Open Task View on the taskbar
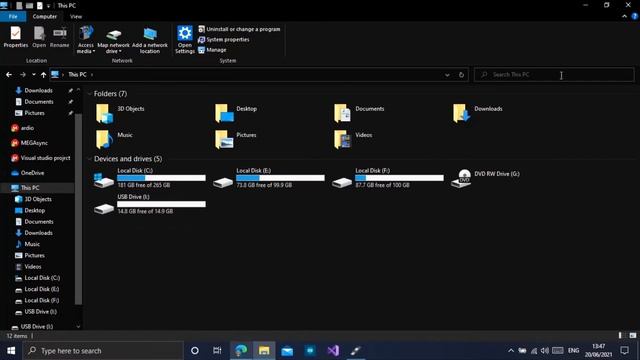Image resolution: width=640 pixels, height=360 pixels. (217, 351)
